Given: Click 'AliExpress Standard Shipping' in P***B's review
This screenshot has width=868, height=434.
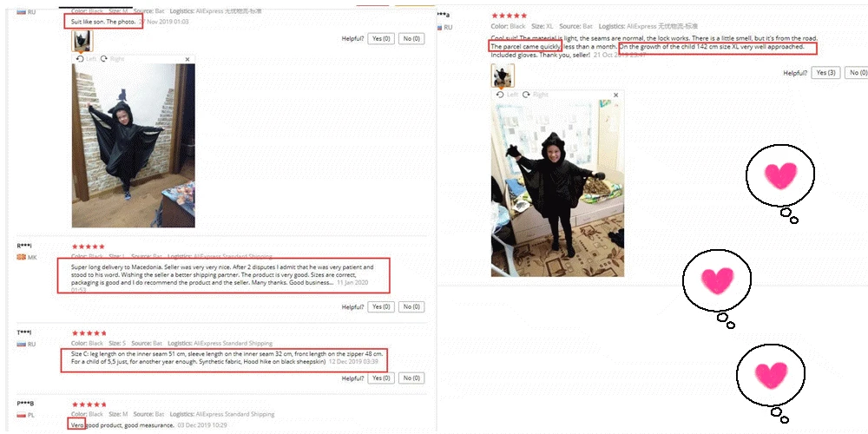Looking at the screenshot, I should coord(234,414).
